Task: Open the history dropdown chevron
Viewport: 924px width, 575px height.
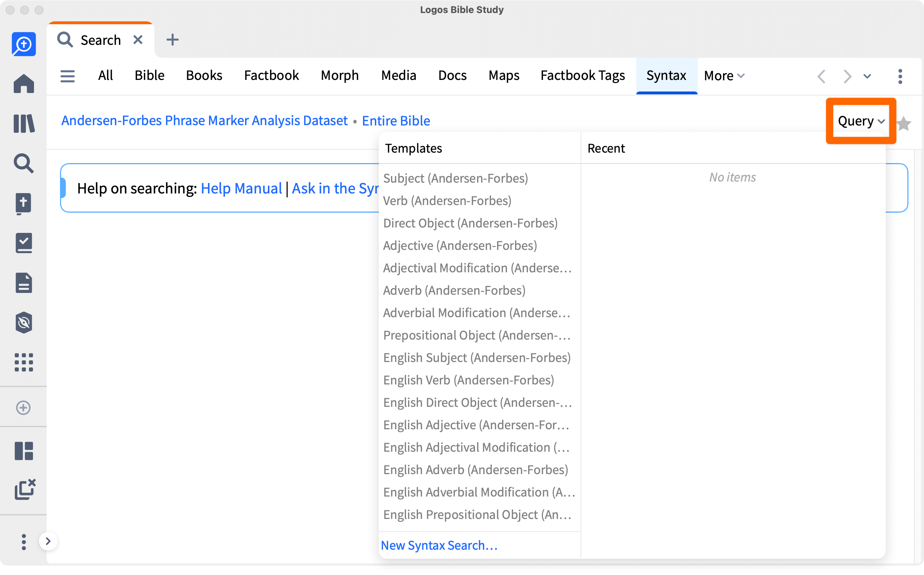Action: pyautogui.click(x=867, y=76)
